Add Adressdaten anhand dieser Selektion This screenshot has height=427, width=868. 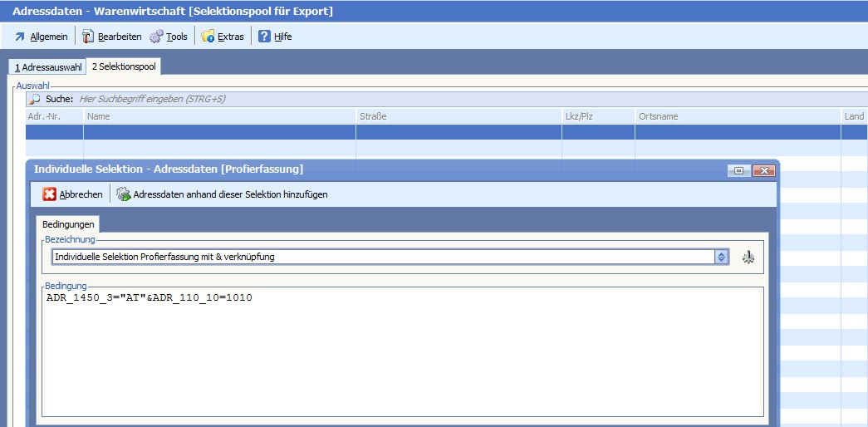222,194
